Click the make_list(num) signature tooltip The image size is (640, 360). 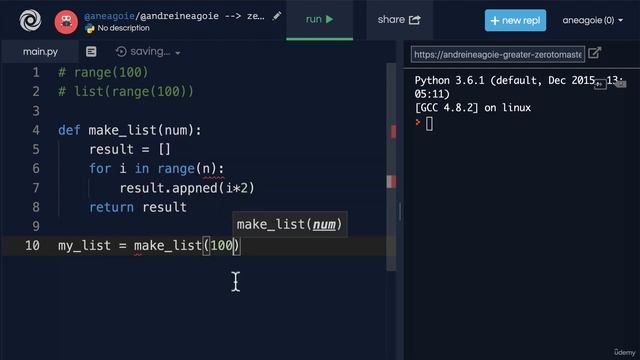(289, 224)
